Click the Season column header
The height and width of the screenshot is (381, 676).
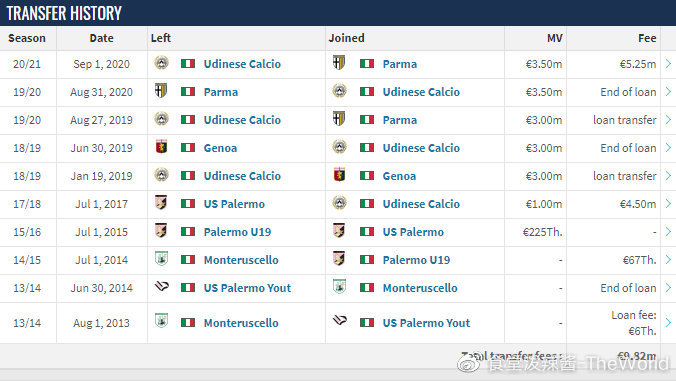point(27,38)
